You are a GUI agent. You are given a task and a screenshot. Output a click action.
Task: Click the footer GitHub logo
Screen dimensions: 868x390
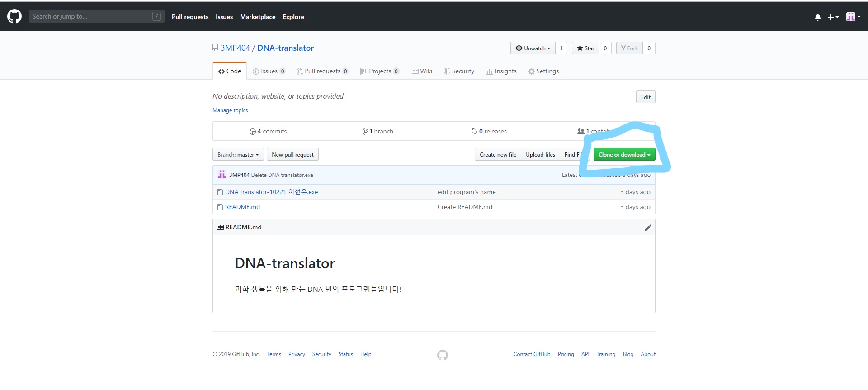[x=443, y=355]
